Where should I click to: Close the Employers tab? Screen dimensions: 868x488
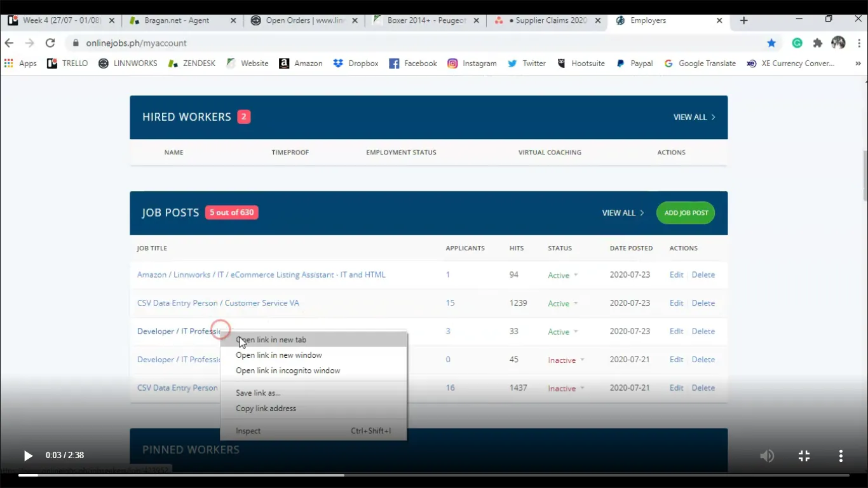pos(719,20)
